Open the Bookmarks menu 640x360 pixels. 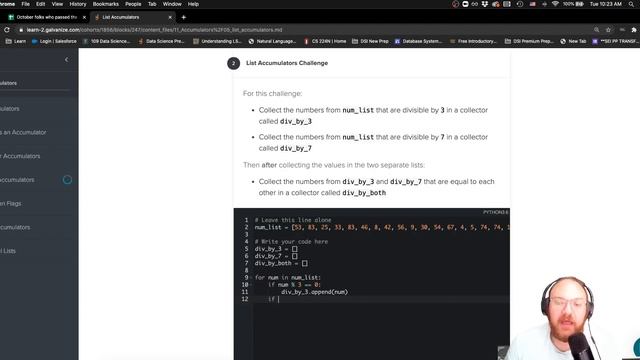coord(105,4)
